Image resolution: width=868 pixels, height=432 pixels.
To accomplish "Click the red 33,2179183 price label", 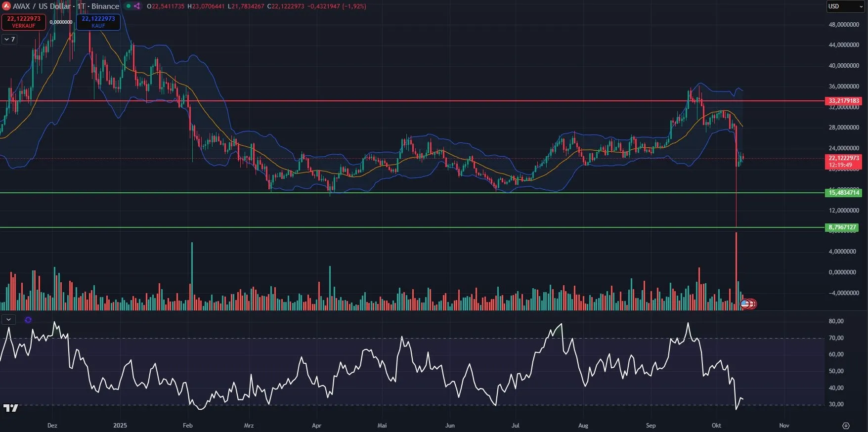I will [x=843, y=101].
